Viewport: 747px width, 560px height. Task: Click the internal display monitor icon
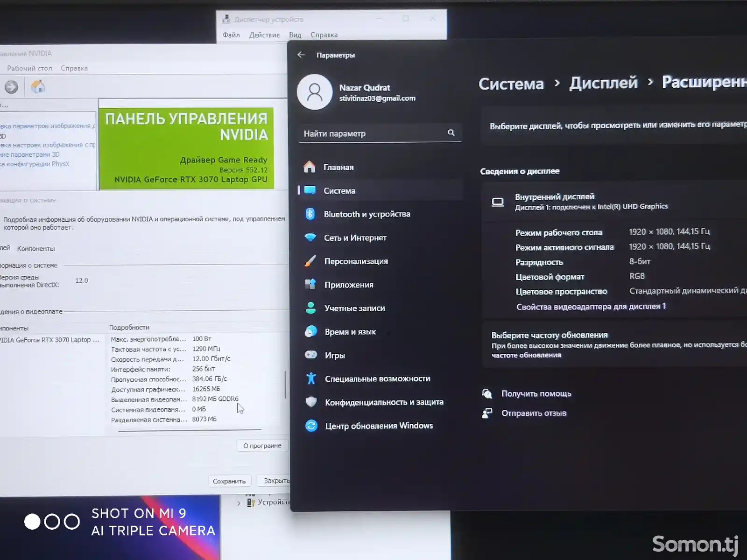498,202
